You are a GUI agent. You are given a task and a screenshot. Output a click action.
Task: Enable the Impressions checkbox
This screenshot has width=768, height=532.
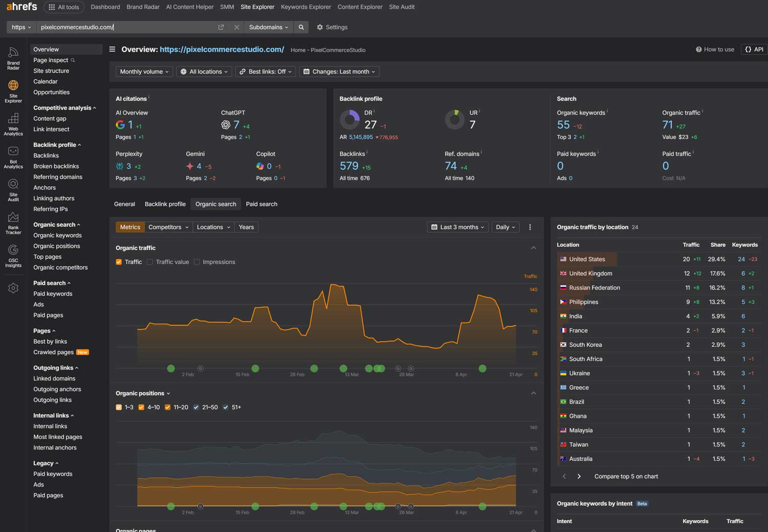197,261
